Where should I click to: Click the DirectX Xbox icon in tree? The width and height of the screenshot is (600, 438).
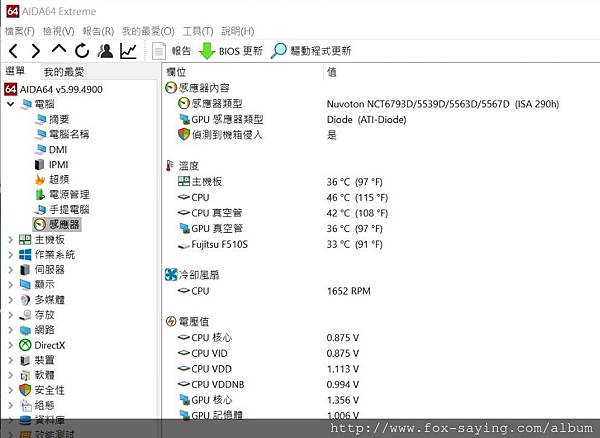tap(25, 345)
